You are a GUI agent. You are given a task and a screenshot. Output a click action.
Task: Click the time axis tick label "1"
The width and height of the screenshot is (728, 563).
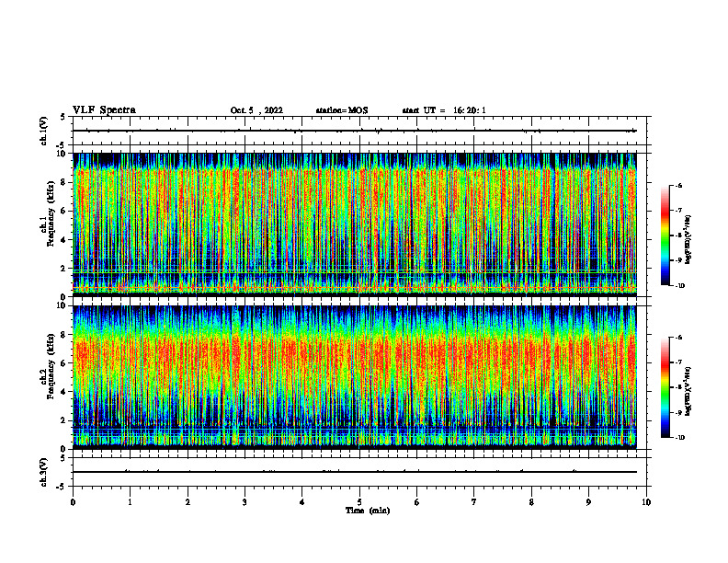[x=131, y=502]
